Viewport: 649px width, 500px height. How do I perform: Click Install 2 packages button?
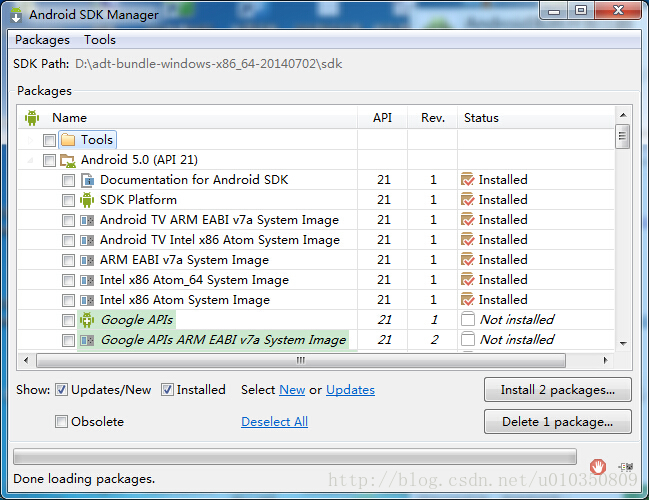(x=558, y=389)
